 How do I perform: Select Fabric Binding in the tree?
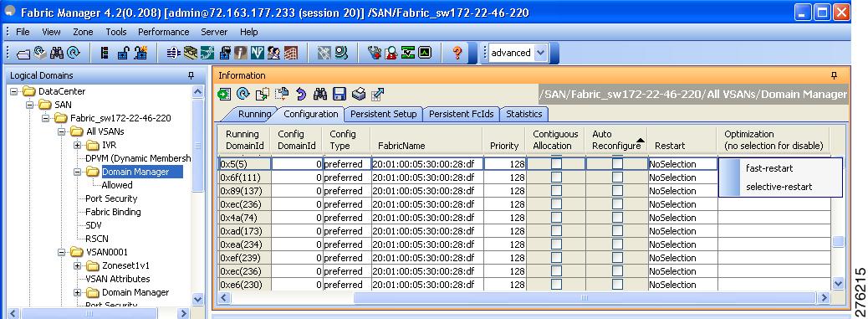[113, 212]
